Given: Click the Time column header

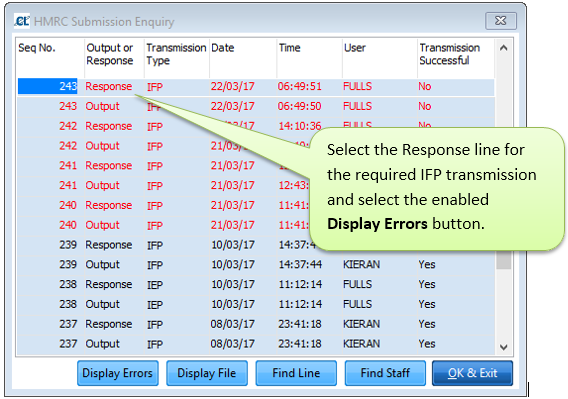Looking at the screenshot, I should pyautogui.click(x=289, y=48).
